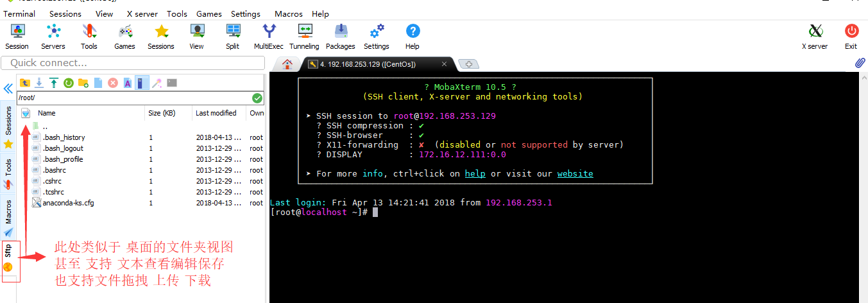868x303 pixels.
Task: Go to the Home tab icon
Action: coord(287,64)
